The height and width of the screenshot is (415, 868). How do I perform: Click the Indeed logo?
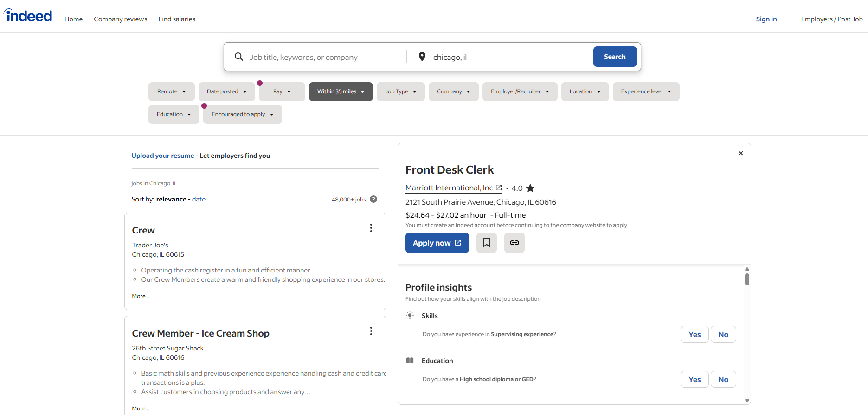[28, 16]
